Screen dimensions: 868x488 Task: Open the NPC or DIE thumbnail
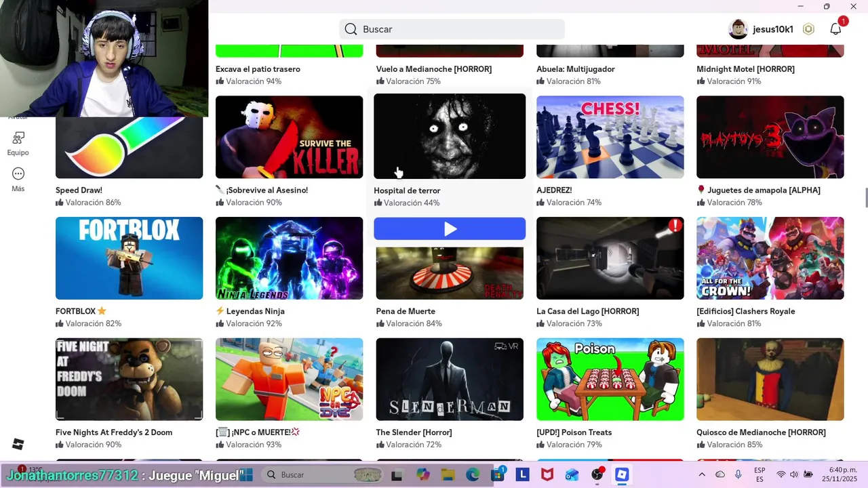coord(289,380)
